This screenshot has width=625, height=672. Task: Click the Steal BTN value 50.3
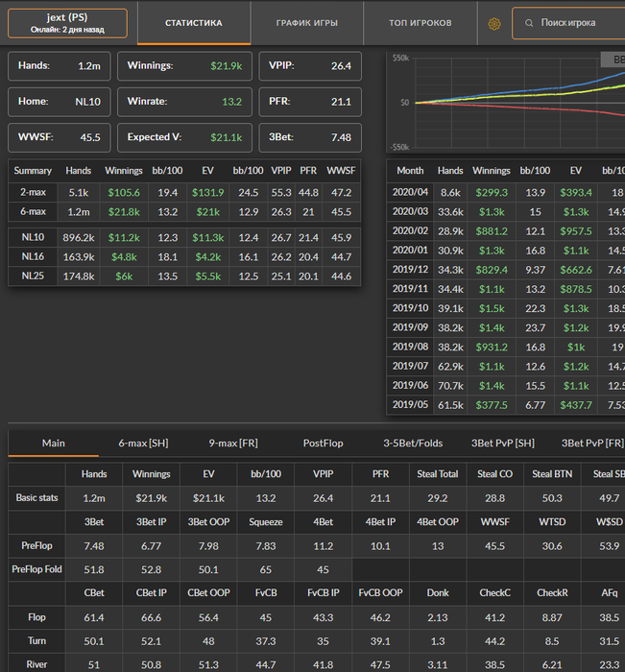pos(552,498)
